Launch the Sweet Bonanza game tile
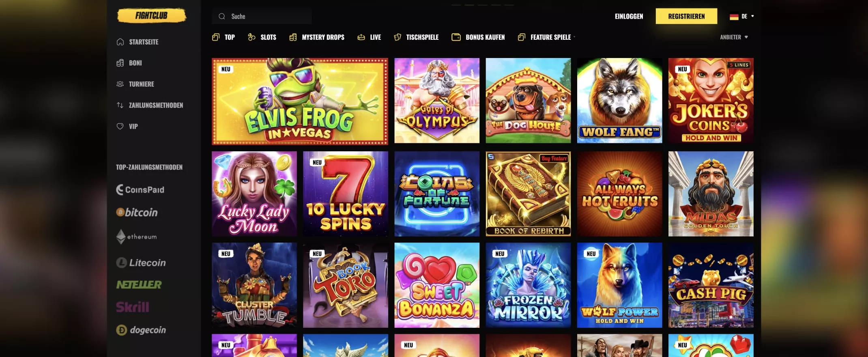Image resolution: width=868 pixels, height=357 pixels. pyautogui.click(x=437, y=285)
